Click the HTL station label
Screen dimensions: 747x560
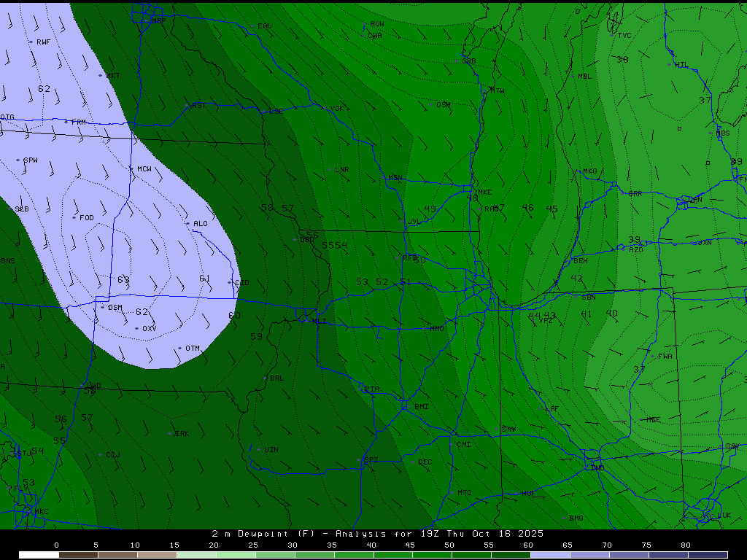[x=682, y=65]
